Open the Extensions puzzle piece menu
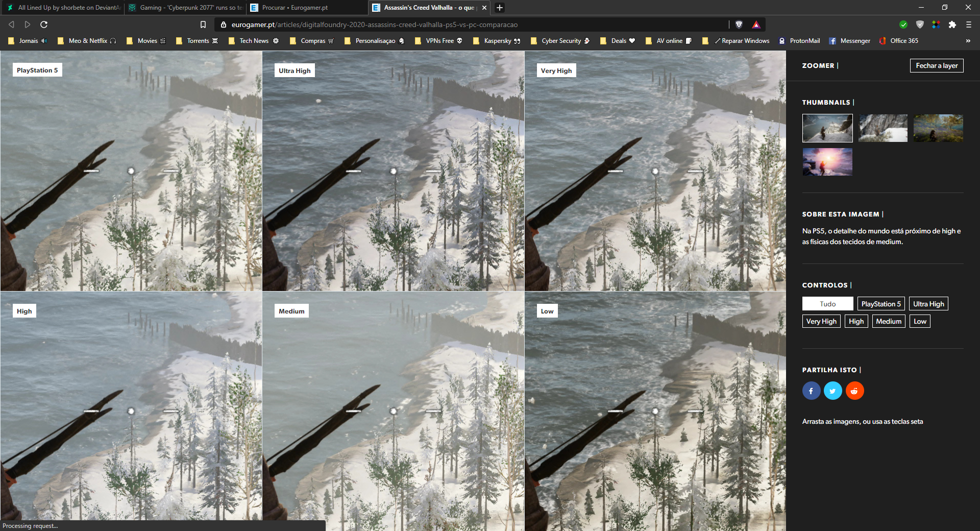The width and height of the screenshot is (980, 531). coord(952,25)
